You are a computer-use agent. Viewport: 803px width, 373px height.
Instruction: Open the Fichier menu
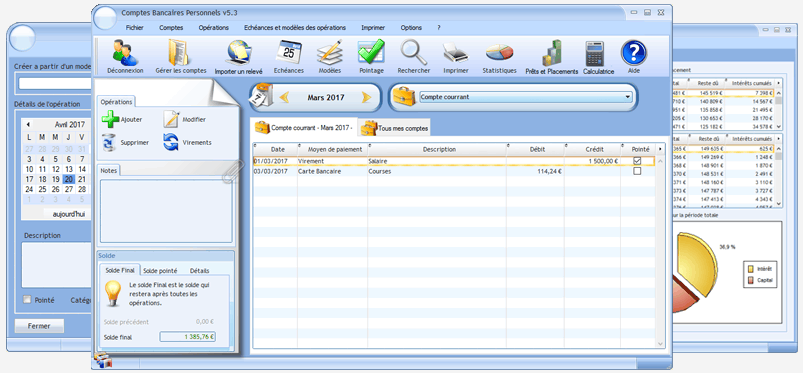[x=134, y=28]
